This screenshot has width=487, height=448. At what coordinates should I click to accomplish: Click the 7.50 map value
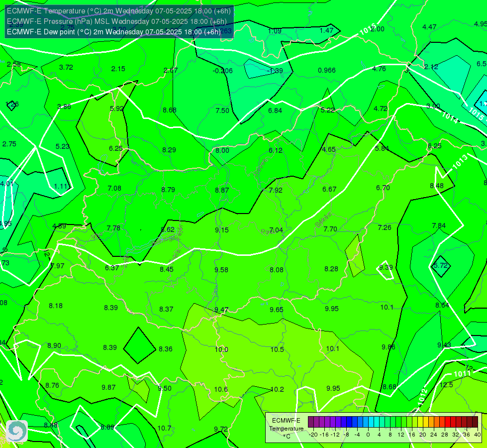[222, 111]
